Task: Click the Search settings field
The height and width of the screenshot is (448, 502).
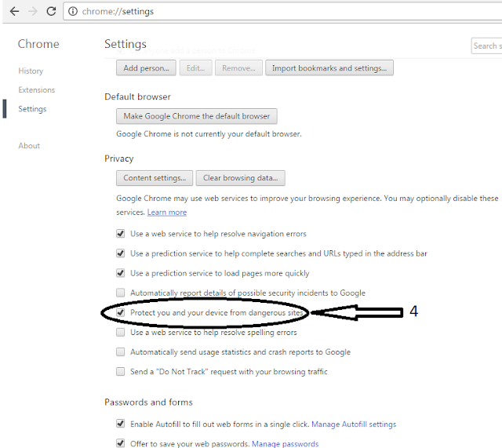Action: pyautogui.click(x=486, y=46)
